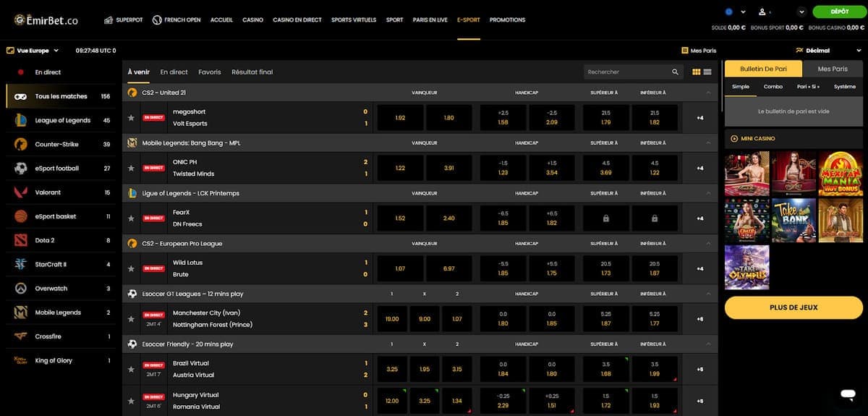868x416 pixels.
Task: Show +4 more markets for megoshort match
Action: point(699,117)
